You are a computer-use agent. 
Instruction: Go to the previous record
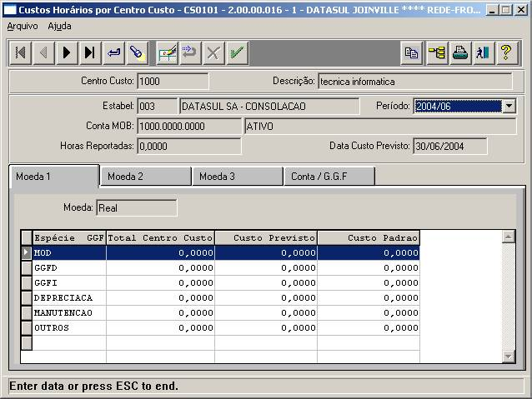43,52
